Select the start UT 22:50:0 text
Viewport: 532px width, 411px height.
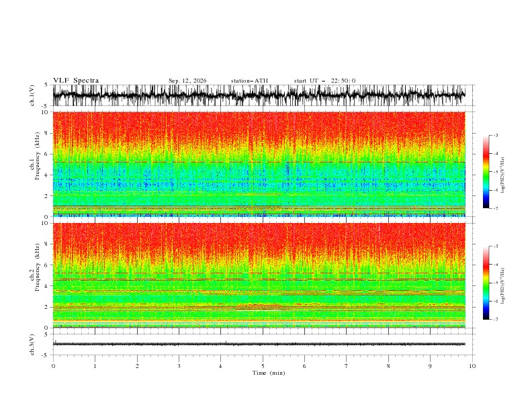click(324, 81)
